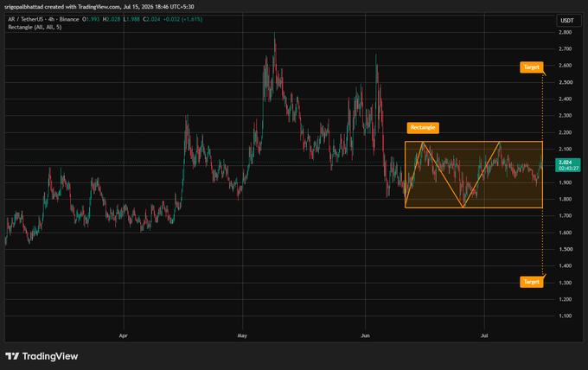Click the May label on time axis
This screenshot has height=370, width=588.
(x=242, y=335)
